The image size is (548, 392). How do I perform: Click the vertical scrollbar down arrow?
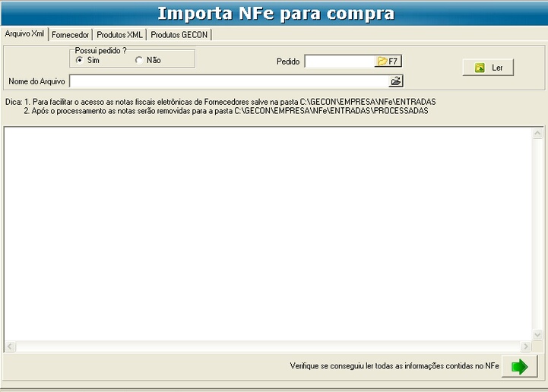537,335
